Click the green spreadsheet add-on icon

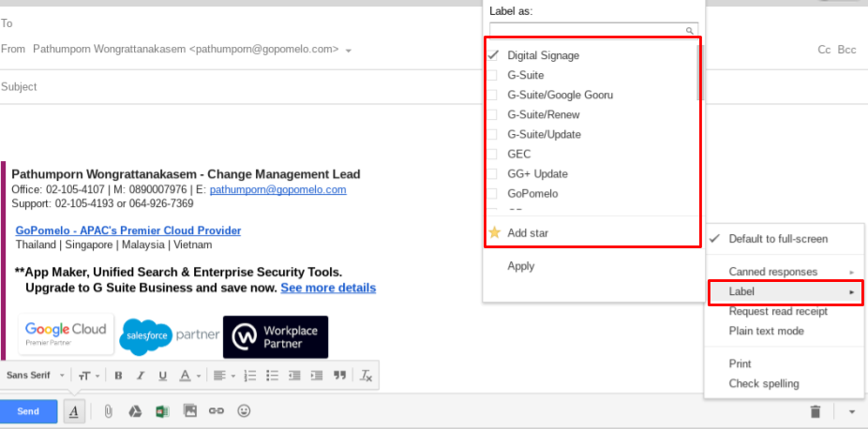pos(162,411)
